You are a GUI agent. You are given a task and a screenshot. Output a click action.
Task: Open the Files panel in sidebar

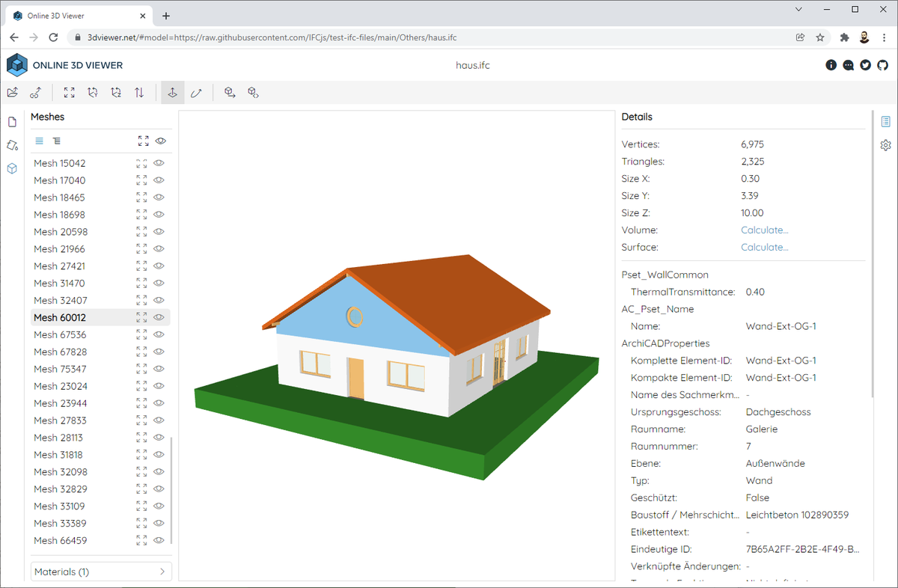pyautogui.click(x=12, y=122)
